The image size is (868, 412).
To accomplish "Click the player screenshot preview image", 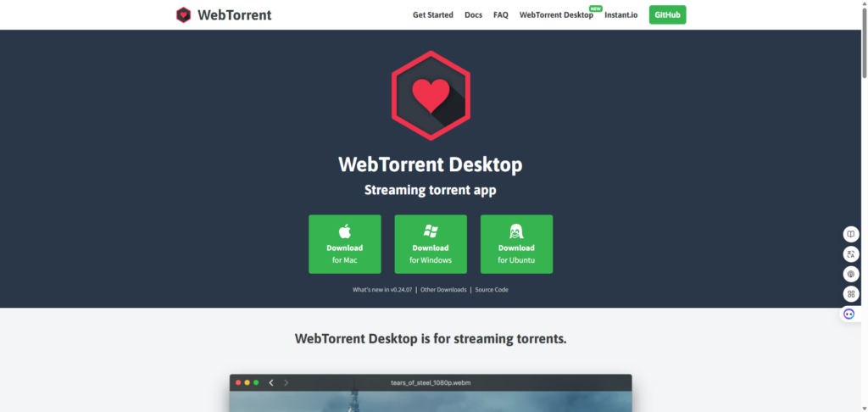I will (431, 402).
